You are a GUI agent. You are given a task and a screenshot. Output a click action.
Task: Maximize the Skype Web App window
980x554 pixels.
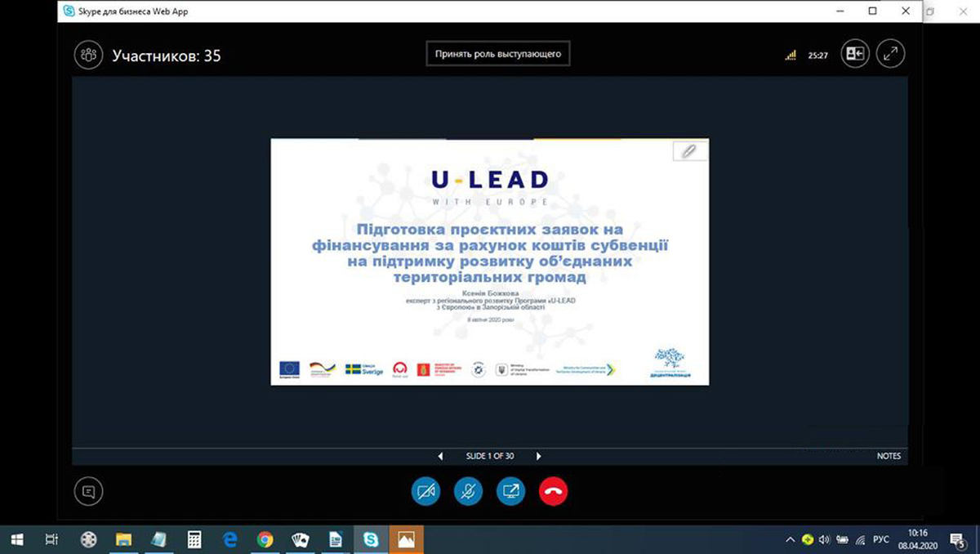click(872, 11)
